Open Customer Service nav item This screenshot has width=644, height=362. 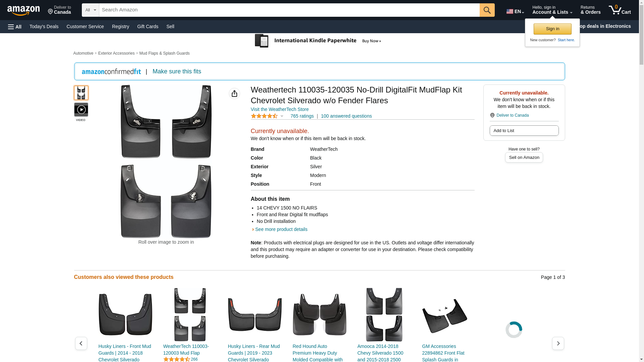[85, 26]
